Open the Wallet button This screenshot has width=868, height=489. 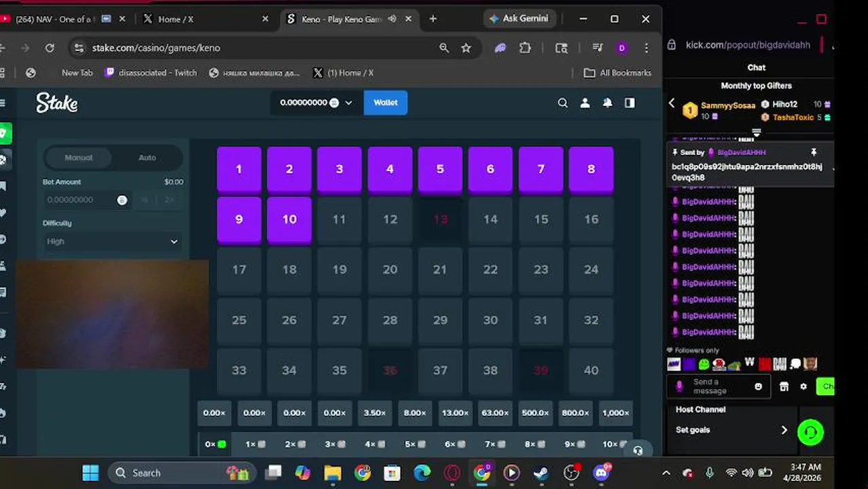pyautogui.click(x=386, y=103)
